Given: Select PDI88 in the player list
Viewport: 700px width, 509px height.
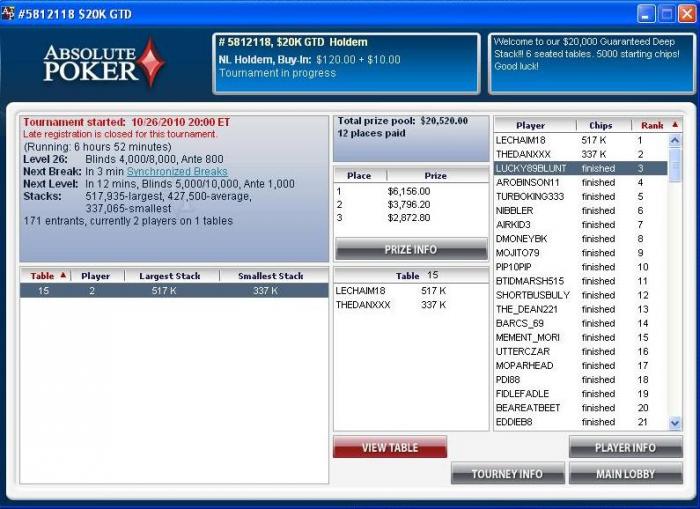Looking at the screenshot, I should click(x=581, y=380).
